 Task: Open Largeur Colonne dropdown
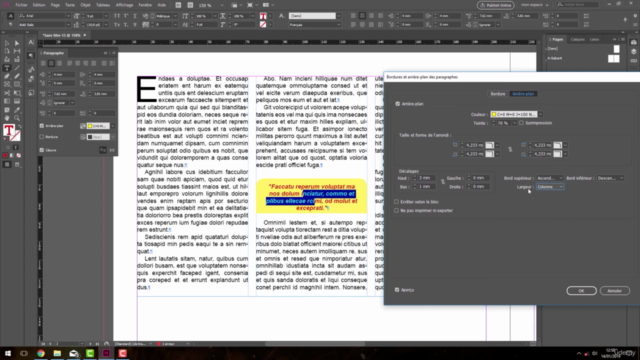point(550,187)
